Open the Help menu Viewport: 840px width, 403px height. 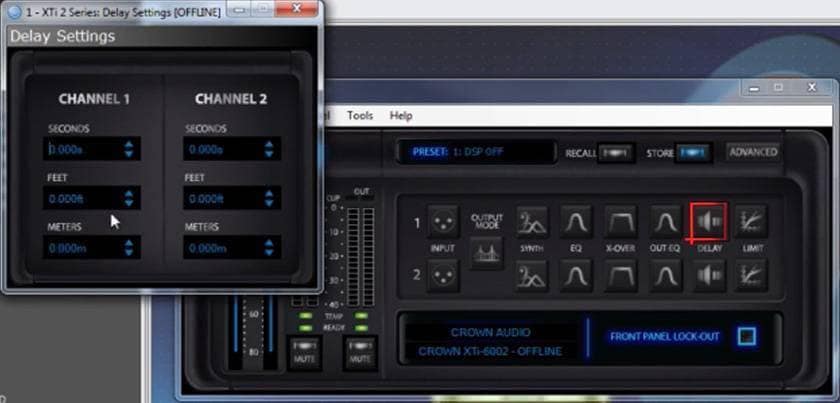[x=401, y=116]
